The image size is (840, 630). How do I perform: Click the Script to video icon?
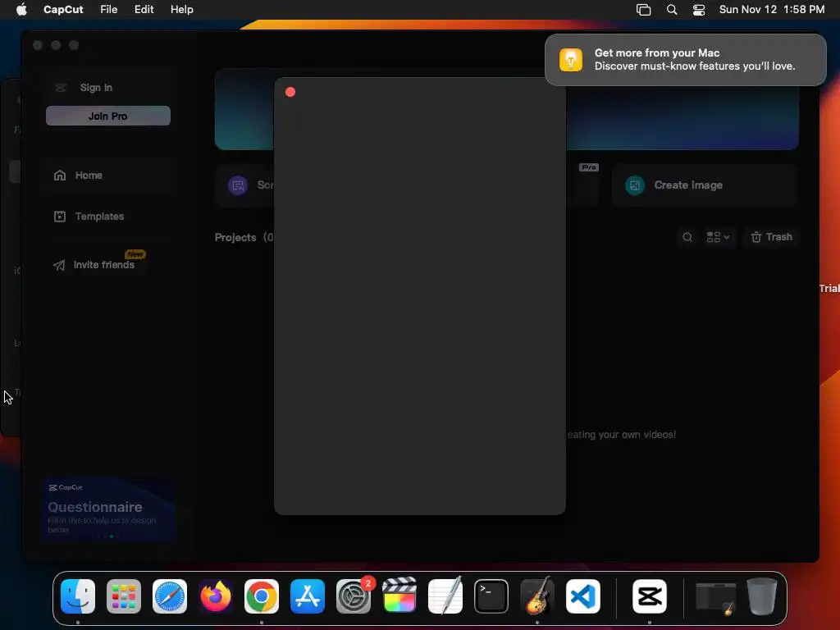coord(238,185)
